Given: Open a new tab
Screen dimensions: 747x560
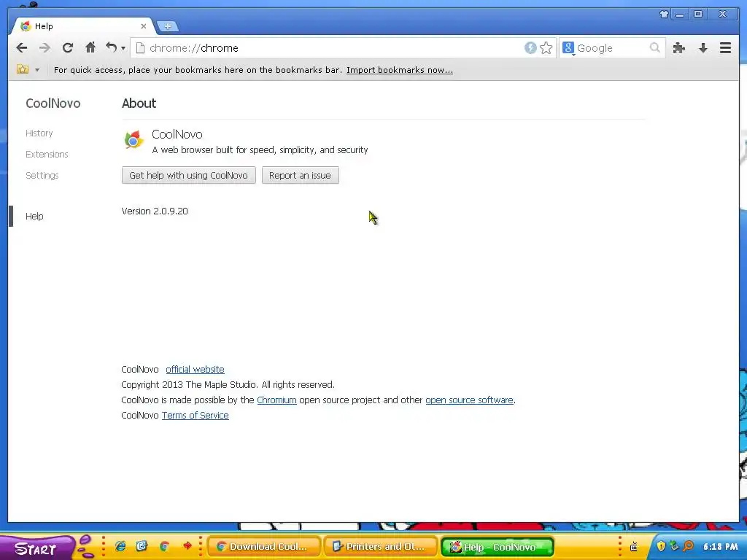Looking at the screenshot, I should tap(168, 27).
